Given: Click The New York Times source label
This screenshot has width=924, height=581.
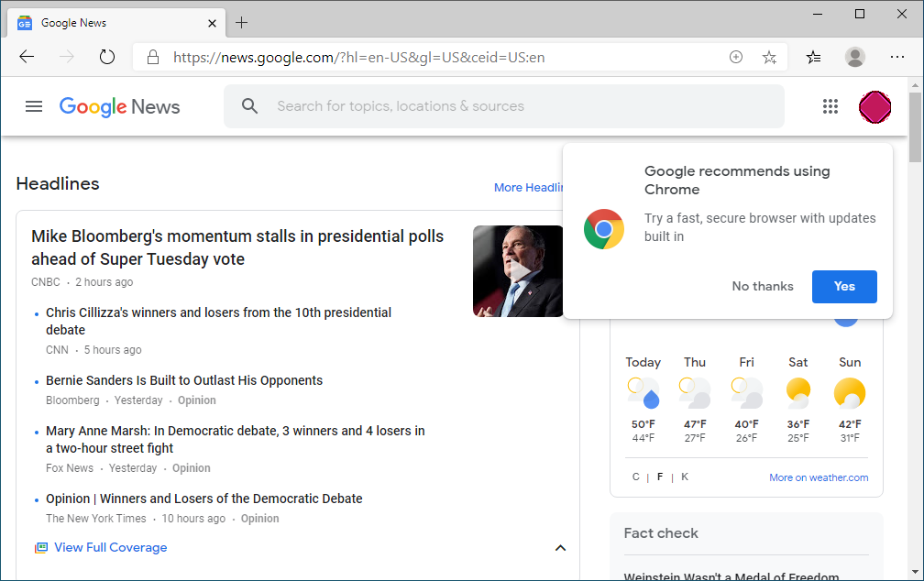Looking at the screenshot, I should [x=96, y=519].
